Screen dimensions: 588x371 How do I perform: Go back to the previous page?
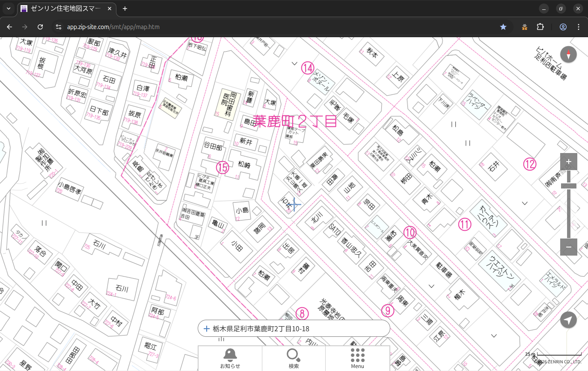coord(9,27)
